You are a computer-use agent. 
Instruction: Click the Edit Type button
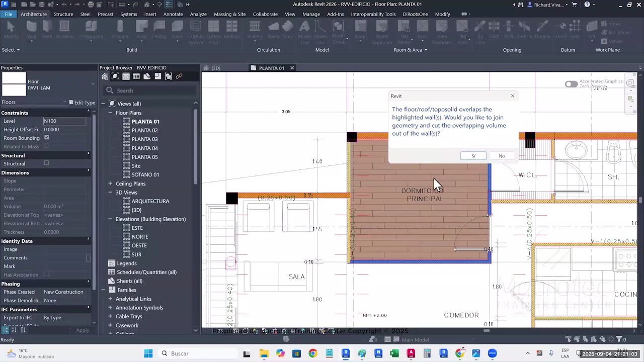pyautogui.click(x=82, y=103)
